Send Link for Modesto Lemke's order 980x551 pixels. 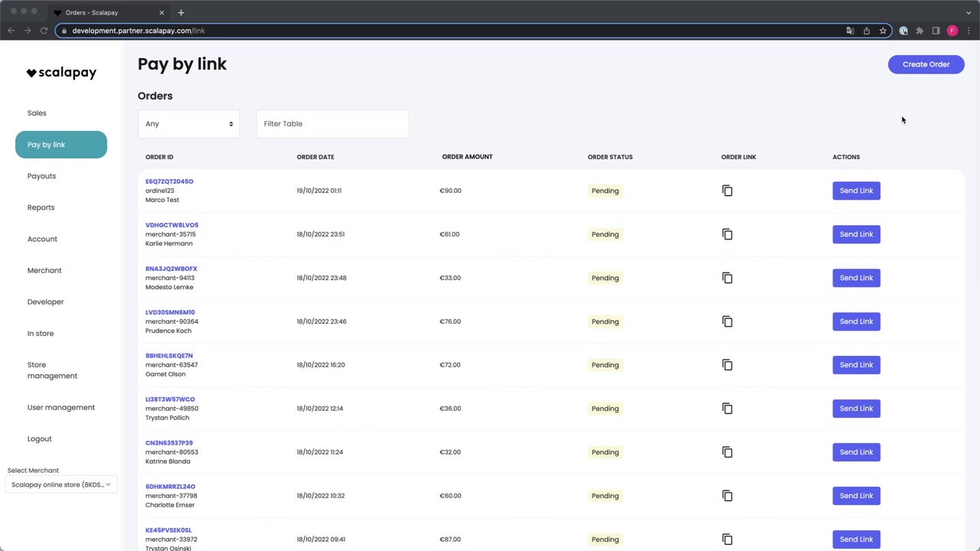(856, 278)
